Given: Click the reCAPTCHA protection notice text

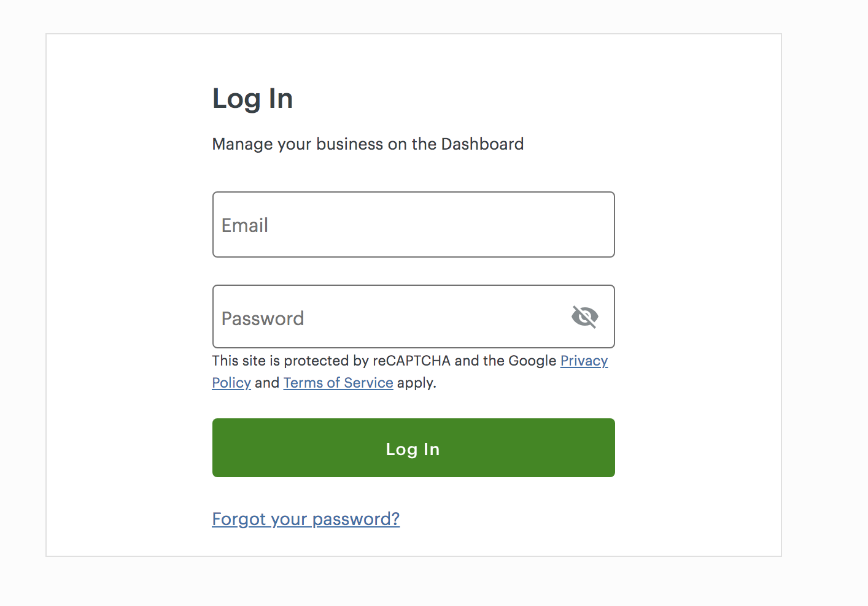Looking at the screenshot, I should click(385, 361).
